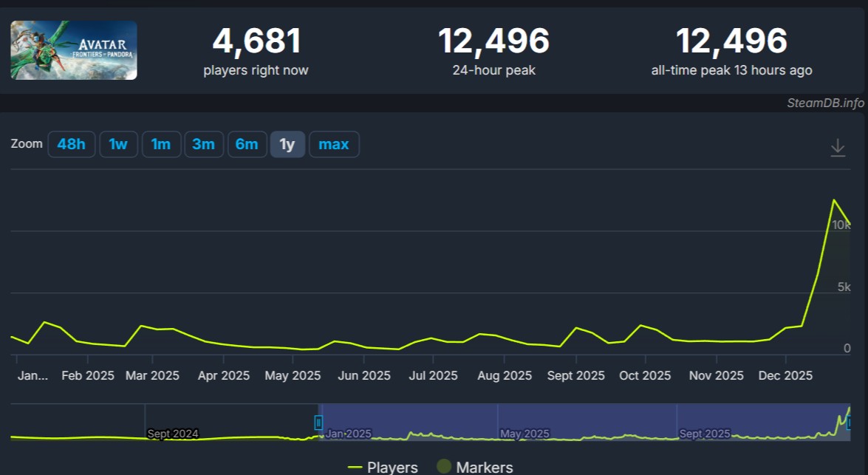Click the left navigator range handle

coord(318,423)
